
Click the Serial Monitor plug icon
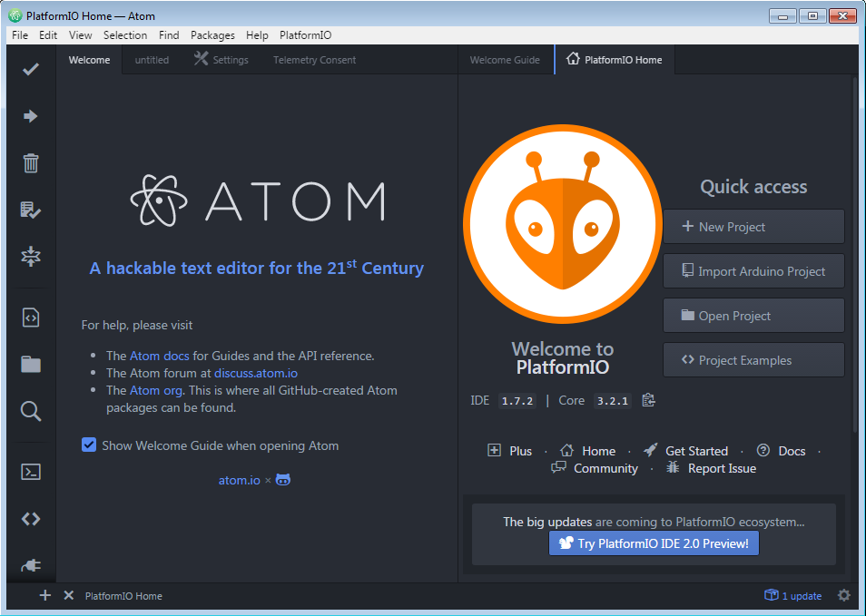[x=30, y=565]
